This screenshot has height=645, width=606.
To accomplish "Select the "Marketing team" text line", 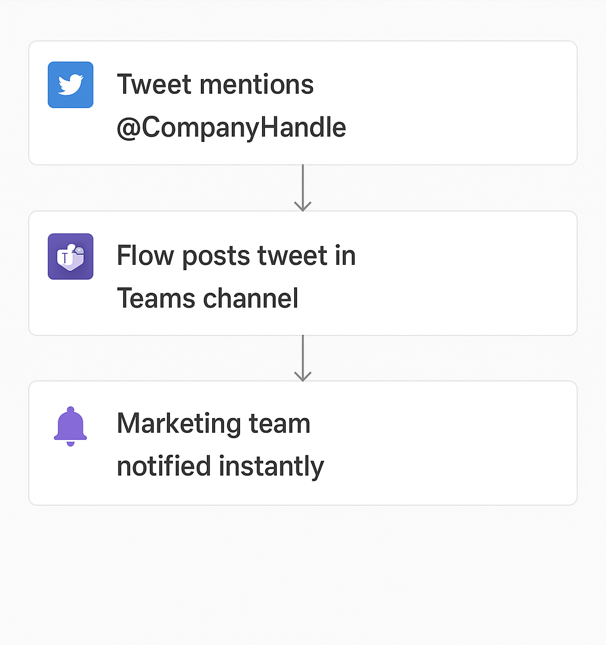I will (213, 424).
